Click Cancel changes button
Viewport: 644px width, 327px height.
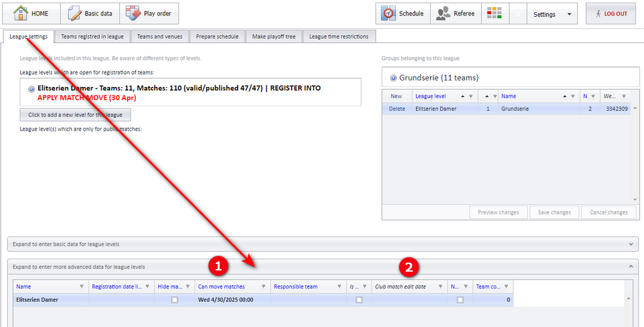(609, 212)
